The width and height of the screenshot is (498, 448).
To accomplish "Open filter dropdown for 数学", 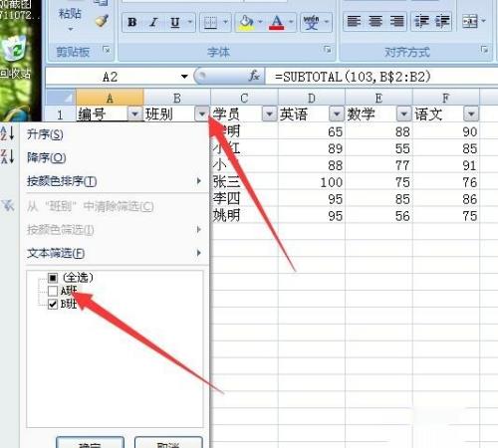I will coord(403,114).
